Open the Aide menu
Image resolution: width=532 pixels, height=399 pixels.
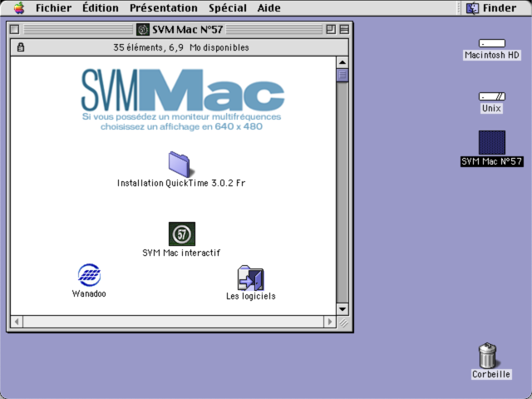[x=268, y=7]
